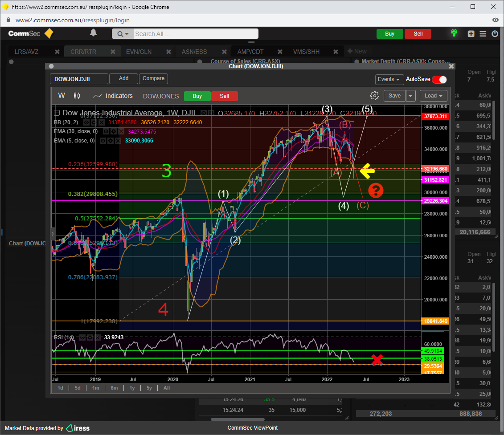
Task: Open the notifications bell icon
Action: (x=93, y=33)
